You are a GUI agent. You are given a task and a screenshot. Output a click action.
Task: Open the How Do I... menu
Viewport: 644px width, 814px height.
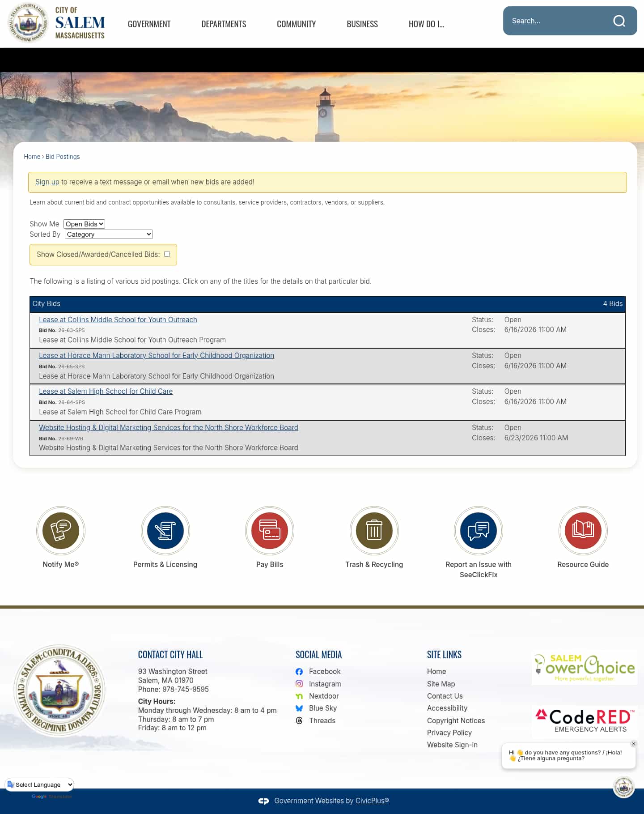coord(426,24)
